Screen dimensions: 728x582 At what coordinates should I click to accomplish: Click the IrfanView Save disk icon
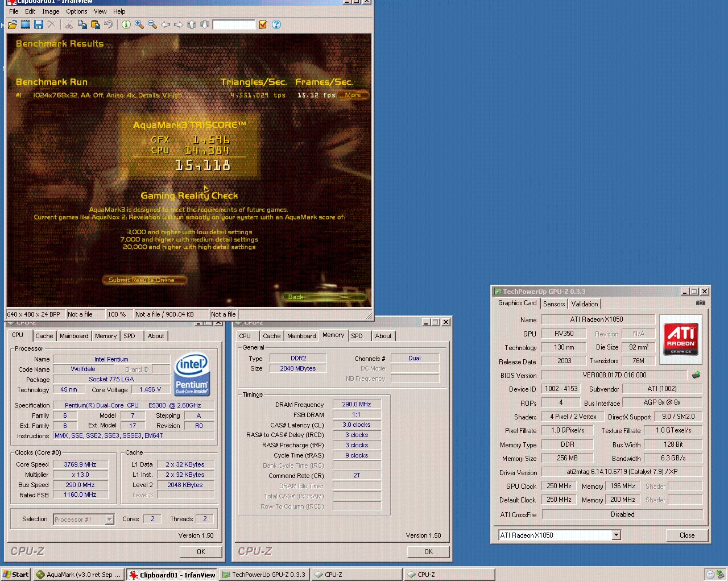pyautogui.click(x=39, y=24)
